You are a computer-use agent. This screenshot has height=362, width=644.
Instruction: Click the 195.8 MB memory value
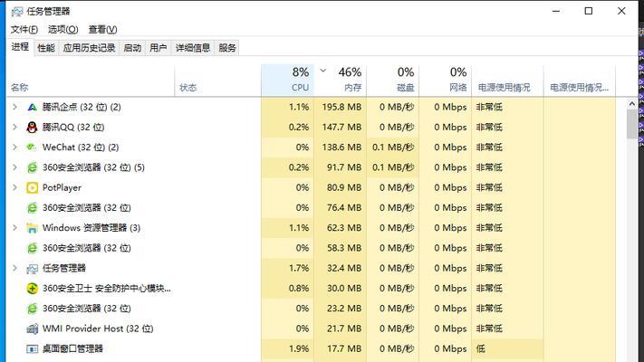341,107
